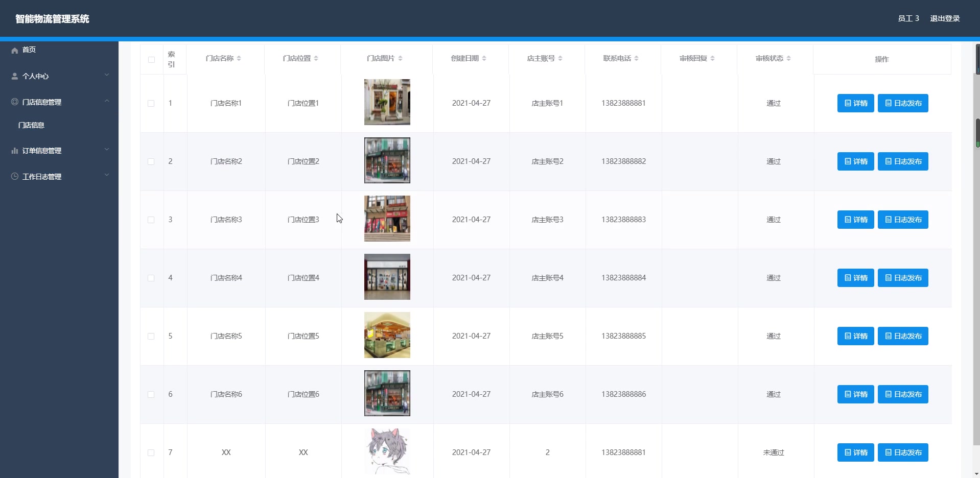Click 退出登录 to log out

coord(945,18)
